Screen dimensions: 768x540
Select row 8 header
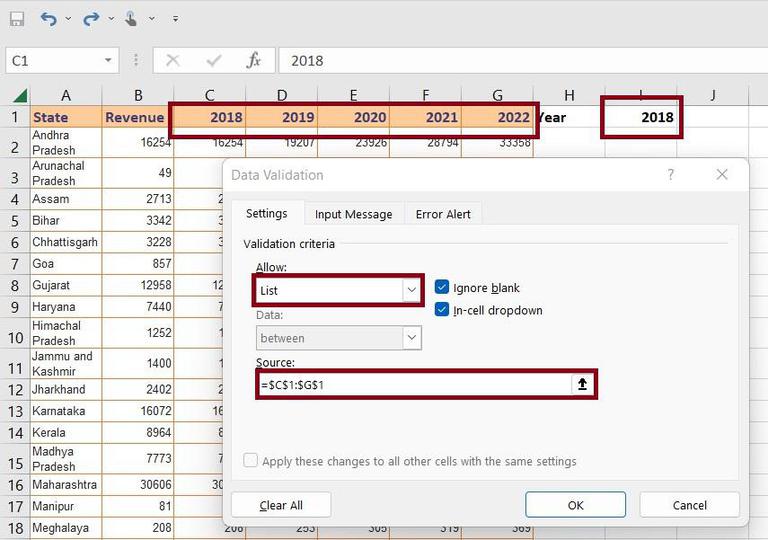(15, 285)
